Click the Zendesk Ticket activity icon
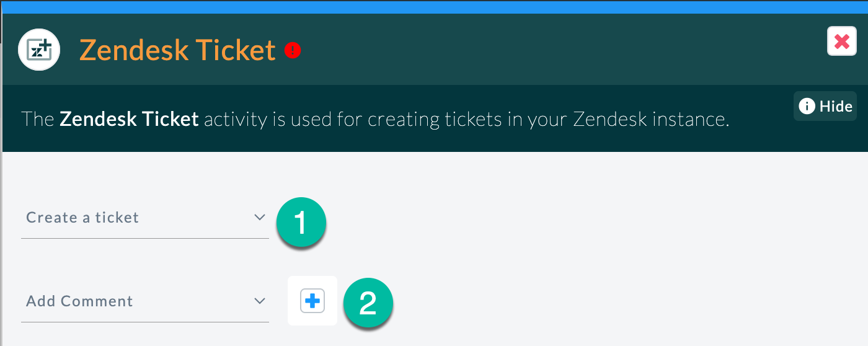 [x=39, y=50]
